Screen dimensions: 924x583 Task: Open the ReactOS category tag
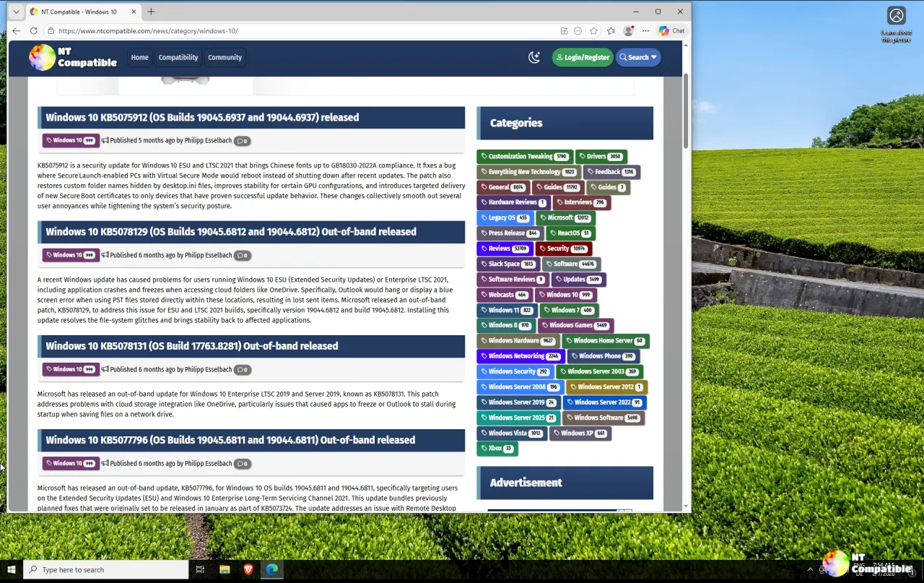[570, 233]
